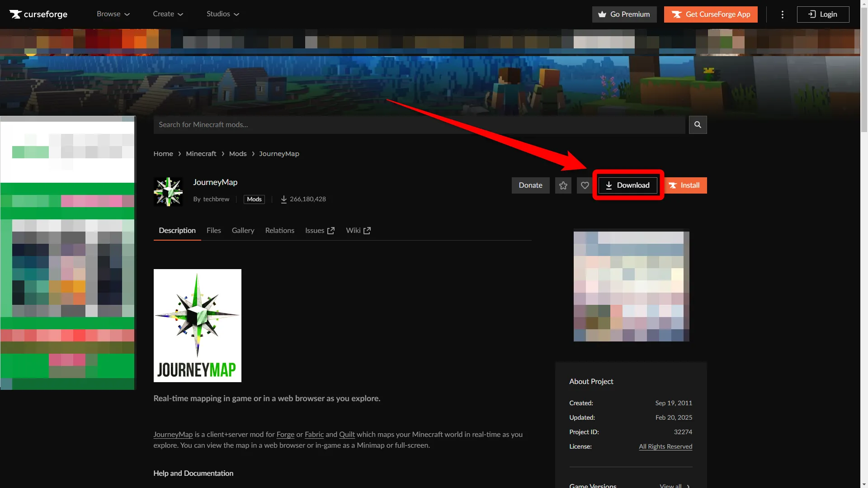868x488 pixels.
Task: Open the All Rights Reserved license link
Action: (x=665, y=447)
